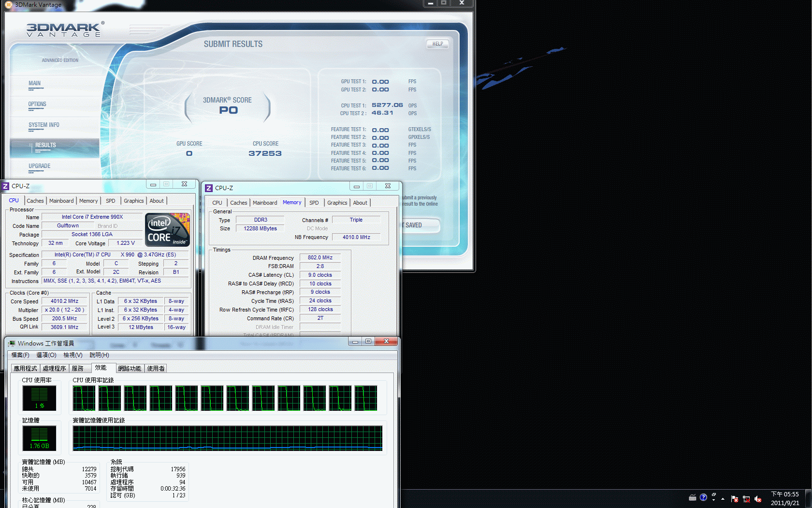Open 說明(H) menu in Task Manager

point(99,355)
